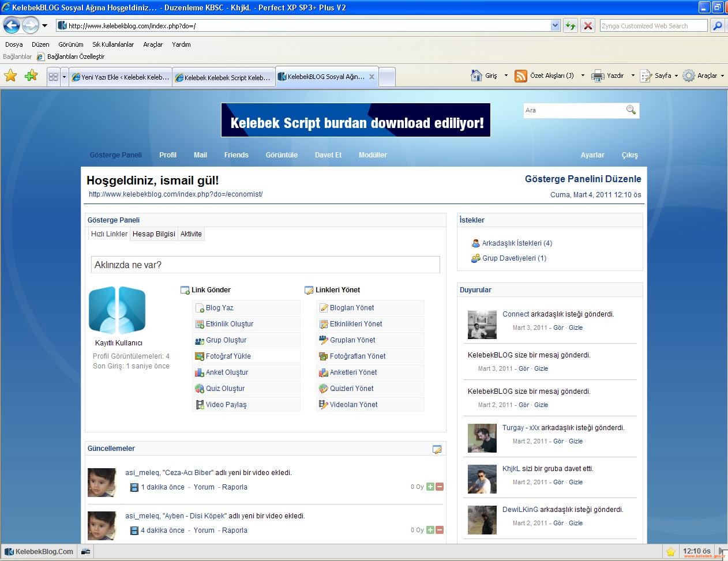Screen dimensions: 728x561
Task: Click the Grup Davetiyeleri people icon
Action: (476, 258)
